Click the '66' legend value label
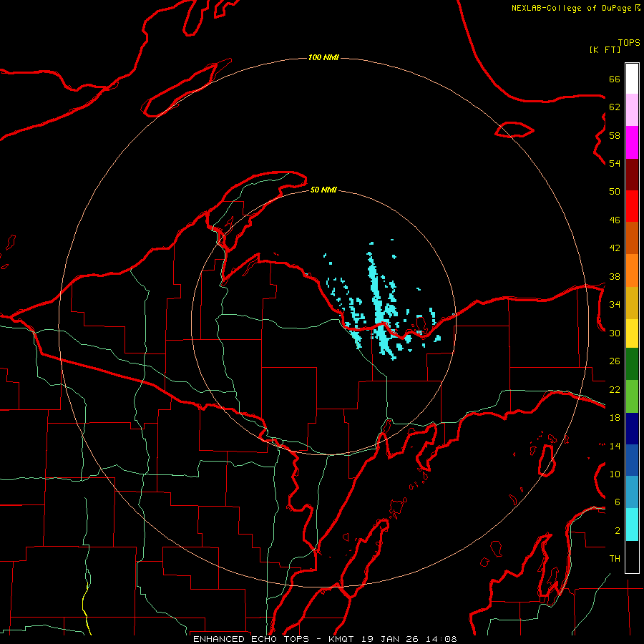Screen dimensions: 644x644 tap(615, 79)
